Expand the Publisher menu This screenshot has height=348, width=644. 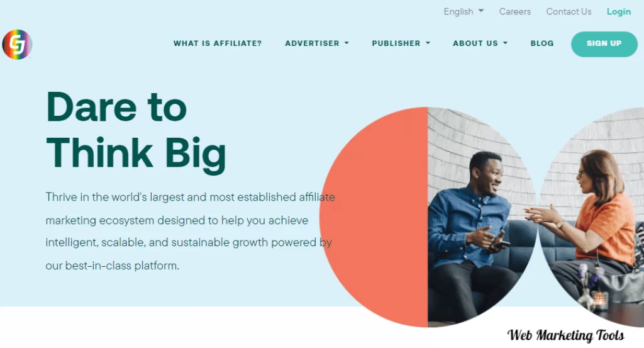tap(401, 43)
